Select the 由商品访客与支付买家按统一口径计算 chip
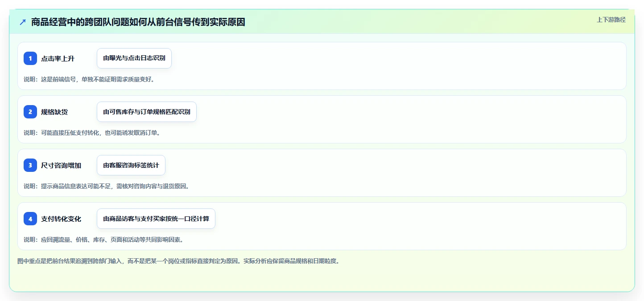644x301 pixels. pos(156,219)
